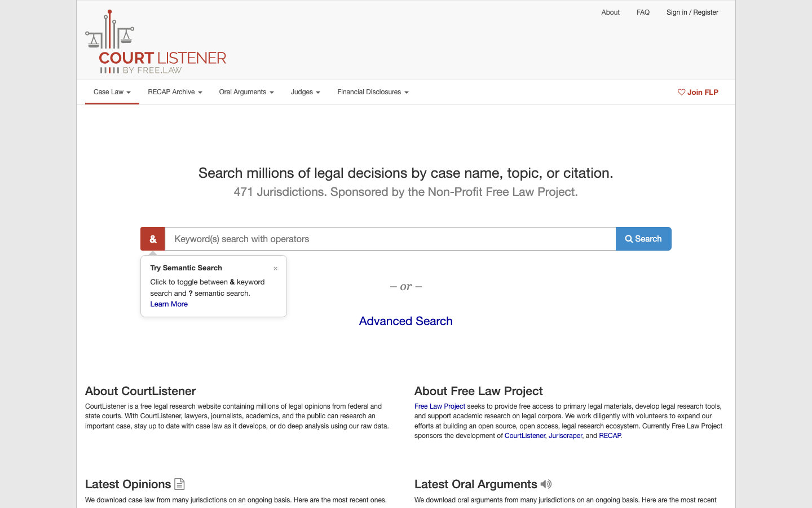The height and width of the screenshot is (508, 812).
Task: Open the Financial Disclosures dropdown
Action: (x=373, y=92)
